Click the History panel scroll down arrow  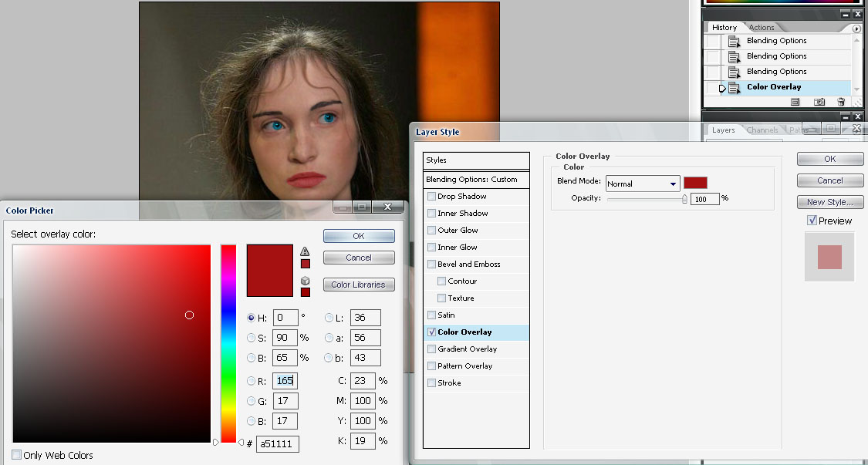(857, 89)
